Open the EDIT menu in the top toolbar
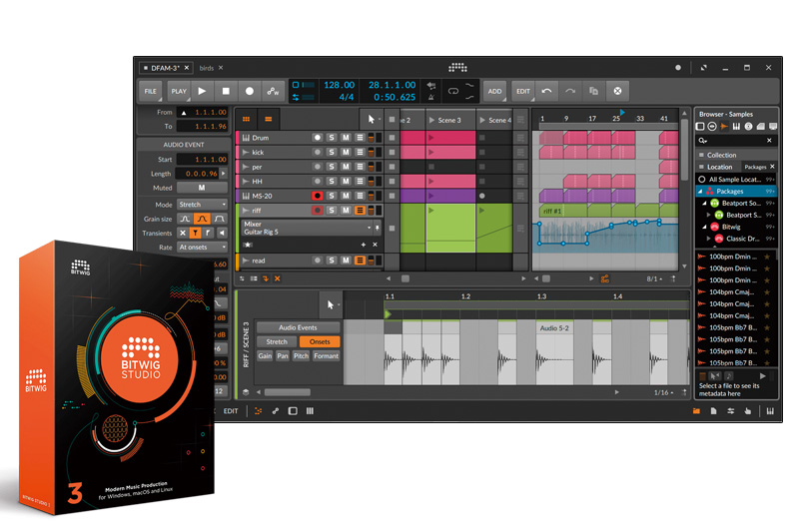799x532 pixels. [522, 91]
